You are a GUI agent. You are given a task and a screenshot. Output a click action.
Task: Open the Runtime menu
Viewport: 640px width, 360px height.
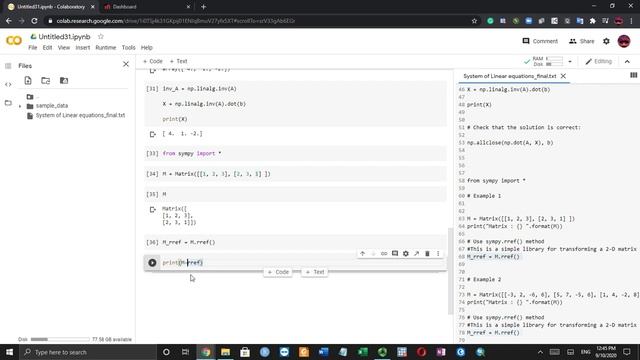click(x=106, y=48)
